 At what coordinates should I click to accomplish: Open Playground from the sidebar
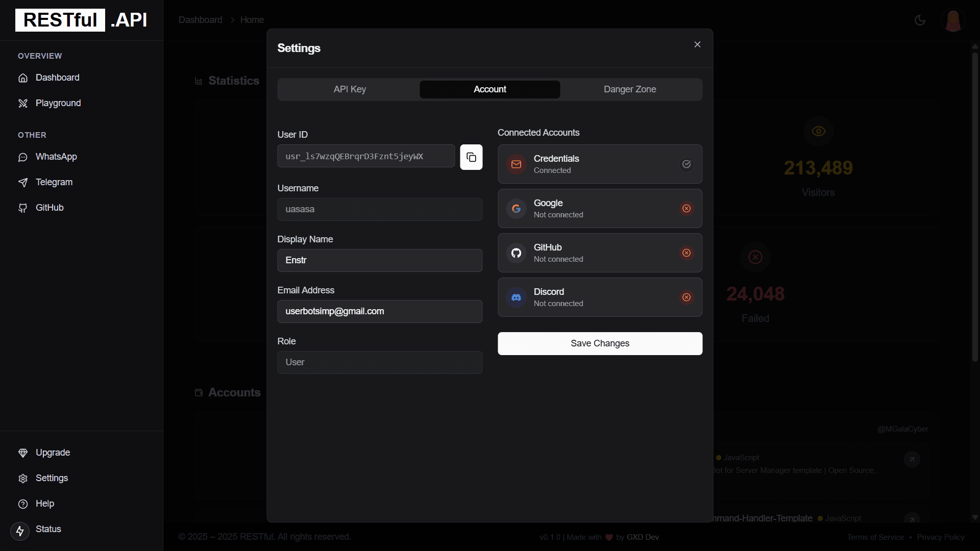(58, 103)
